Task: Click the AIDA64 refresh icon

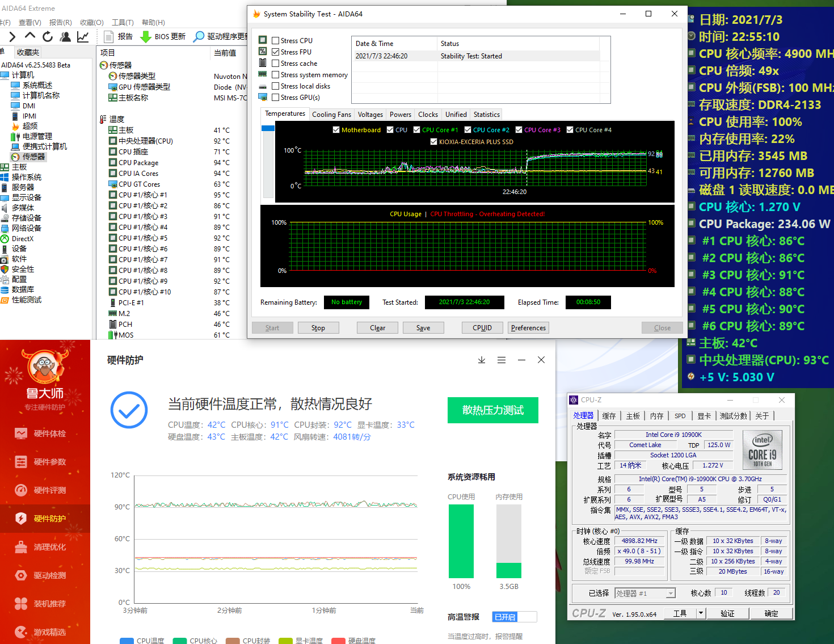Action: tap(48, 36)
